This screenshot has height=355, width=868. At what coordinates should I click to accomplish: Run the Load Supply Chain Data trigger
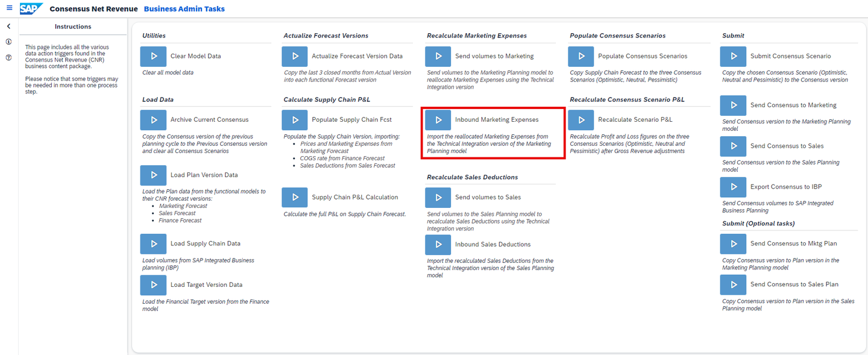[x=153, y=243]
